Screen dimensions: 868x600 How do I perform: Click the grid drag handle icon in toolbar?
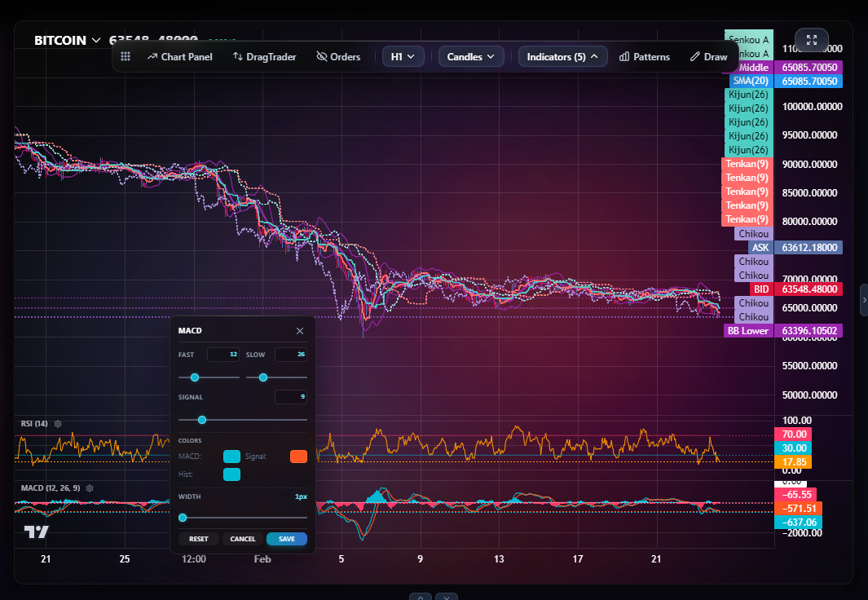(126, 57)
